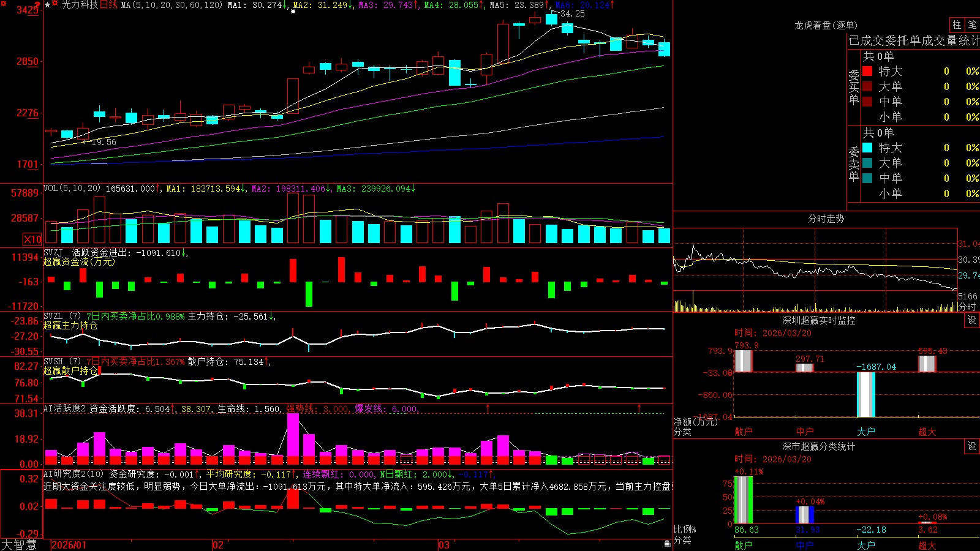This screenshot has width=980, height=551.
Task: Click the SVZJ indicator name
Action: click(53, 252)
